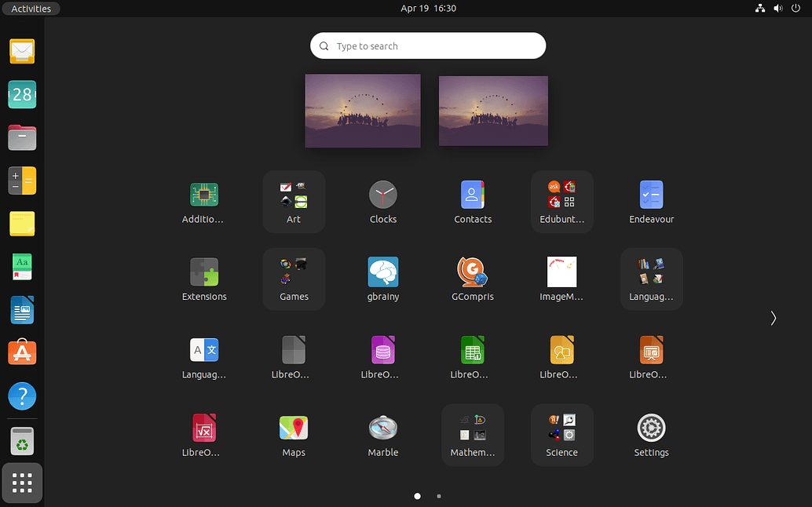Open the Activities menu
Screen dimensions: 812x507
31,8
